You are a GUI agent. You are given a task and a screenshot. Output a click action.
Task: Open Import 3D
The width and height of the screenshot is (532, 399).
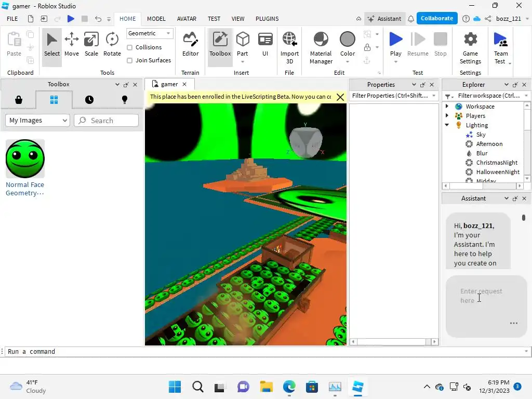point(289,47)
